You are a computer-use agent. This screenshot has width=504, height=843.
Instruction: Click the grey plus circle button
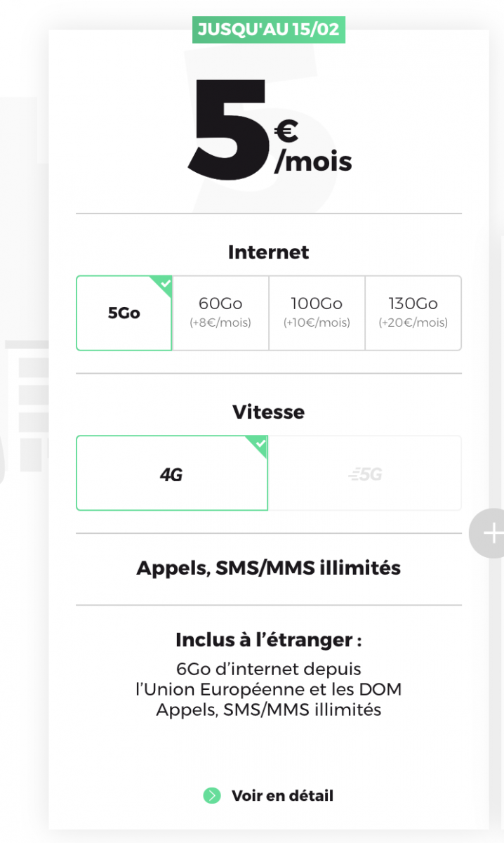coord(490,533)
